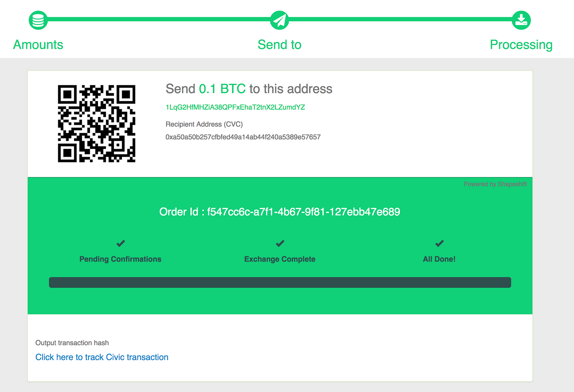574x392 pixels.
Task: Click the dark order progress bar
Action: [280, 282]
